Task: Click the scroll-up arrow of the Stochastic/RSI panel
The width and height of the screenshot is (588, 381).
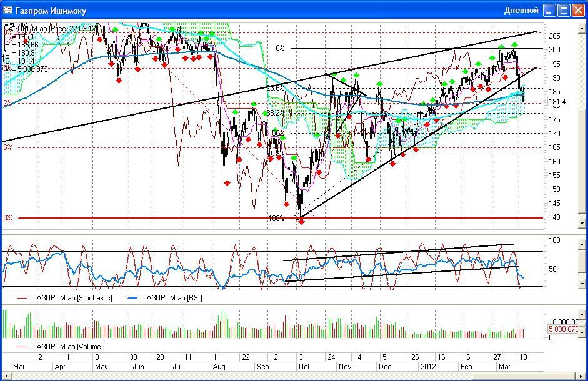Action: coord(582,244)
